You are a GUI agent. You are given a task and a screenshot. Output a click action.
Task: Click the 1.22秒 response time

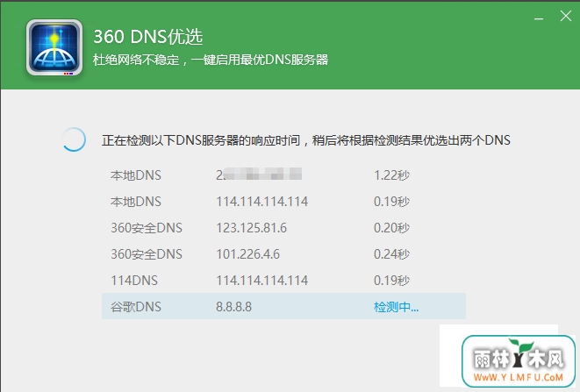coord(391,175)
